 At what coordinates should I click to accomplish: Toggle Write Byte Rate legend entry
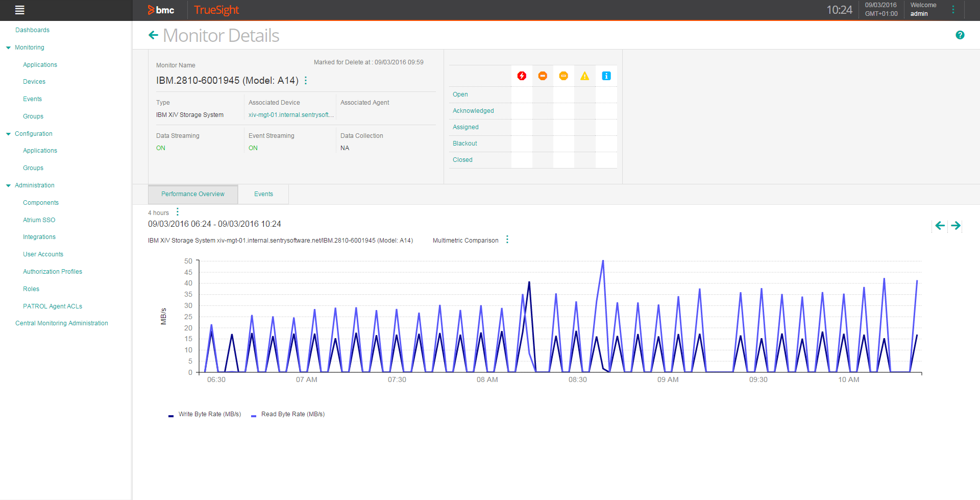coord(205,414)
